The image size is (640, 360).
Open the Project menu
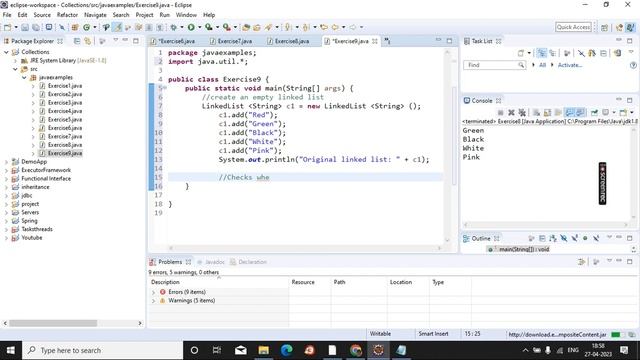point(144,15)
